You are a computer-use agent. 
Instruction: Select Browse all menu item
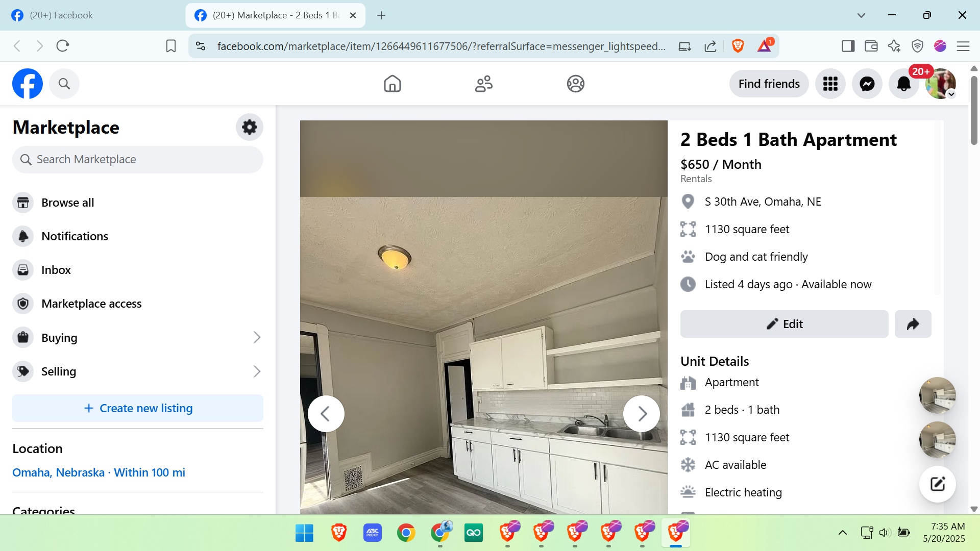67,203
